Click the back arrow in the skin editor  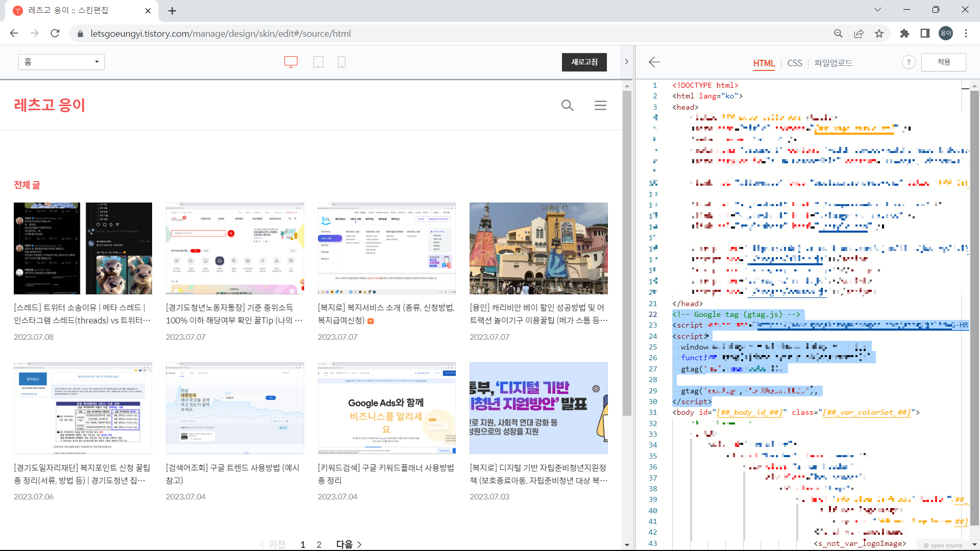click(655, 62)
